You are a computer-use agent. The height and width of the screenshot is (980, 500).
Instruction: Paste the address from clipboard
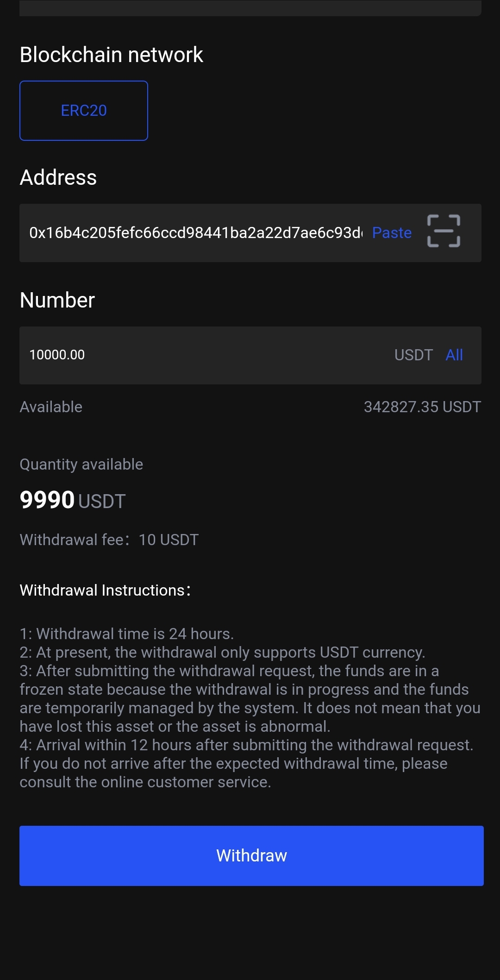coord(392,232)
